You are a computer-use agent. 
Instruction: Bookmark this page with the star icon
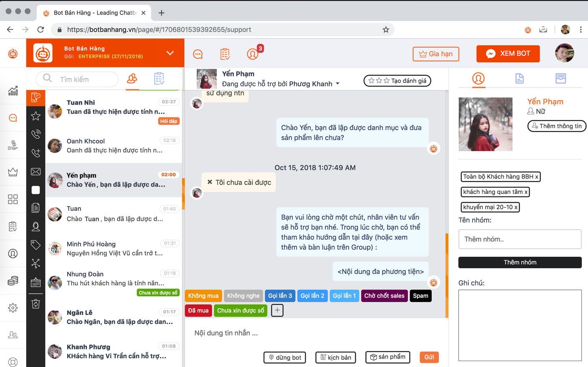386,30
